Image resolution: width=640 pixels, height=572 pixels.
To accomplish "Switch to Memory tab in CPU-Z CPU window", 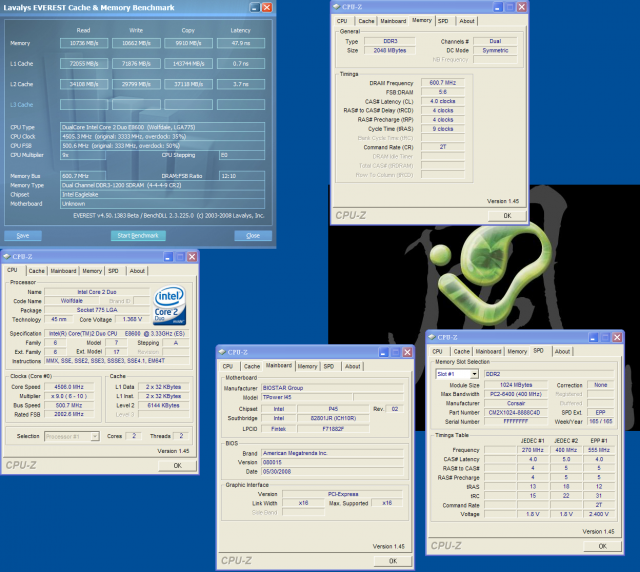I will pos(92,271).
